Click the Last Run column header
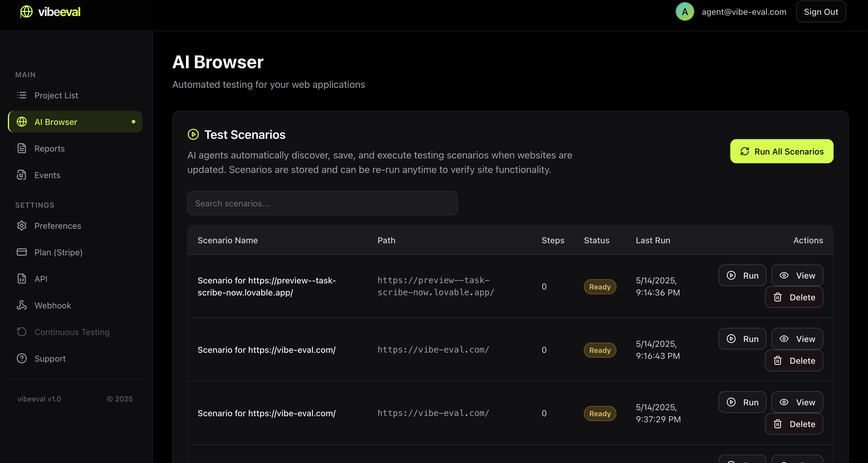 (x=653, y=241)
